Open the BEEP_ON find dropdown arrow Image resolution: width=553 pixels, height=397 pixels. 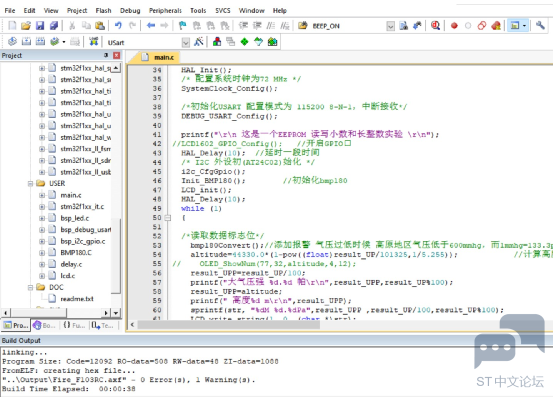[390, 26]
